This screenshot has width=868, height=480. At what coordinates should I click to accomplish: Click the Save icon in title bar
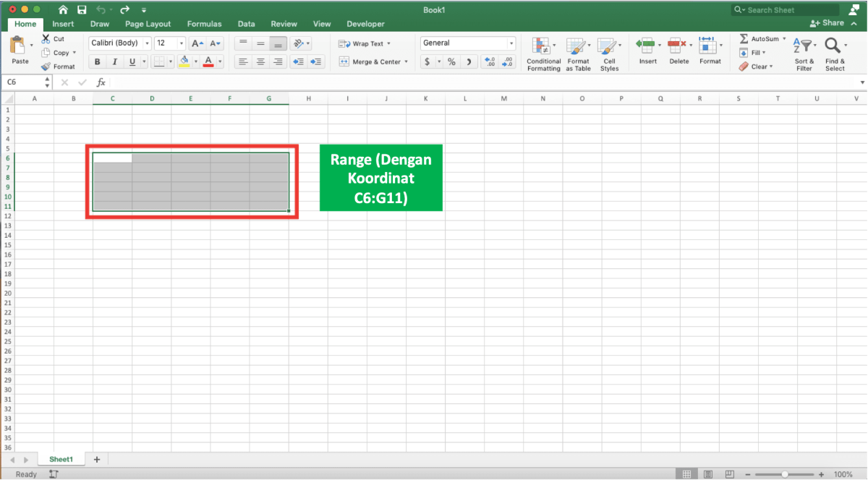(x=82, y=10)
